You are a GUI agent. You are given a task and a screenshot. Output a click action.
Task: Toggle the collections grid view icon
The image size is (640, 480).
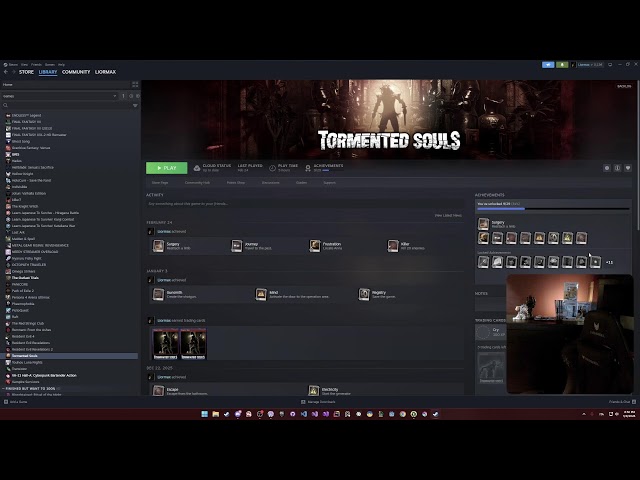pos(135,84)
